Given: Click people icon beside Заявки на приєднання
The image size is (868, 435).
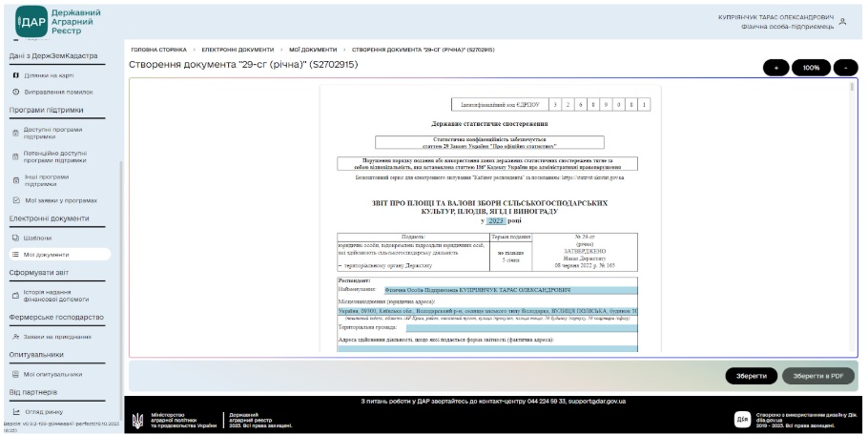Looking at the screenshot, I should tap(15, 337).
